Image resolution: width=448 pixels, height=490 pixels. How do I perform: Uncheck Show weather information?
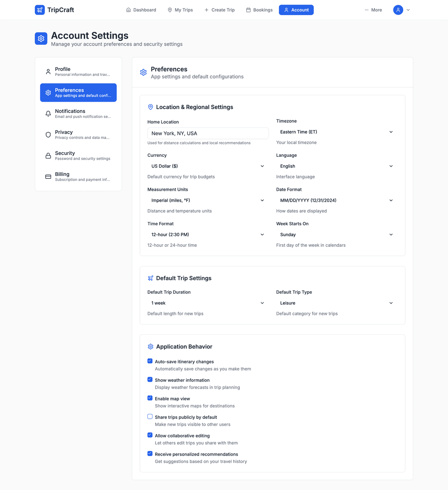coord(150,379)
